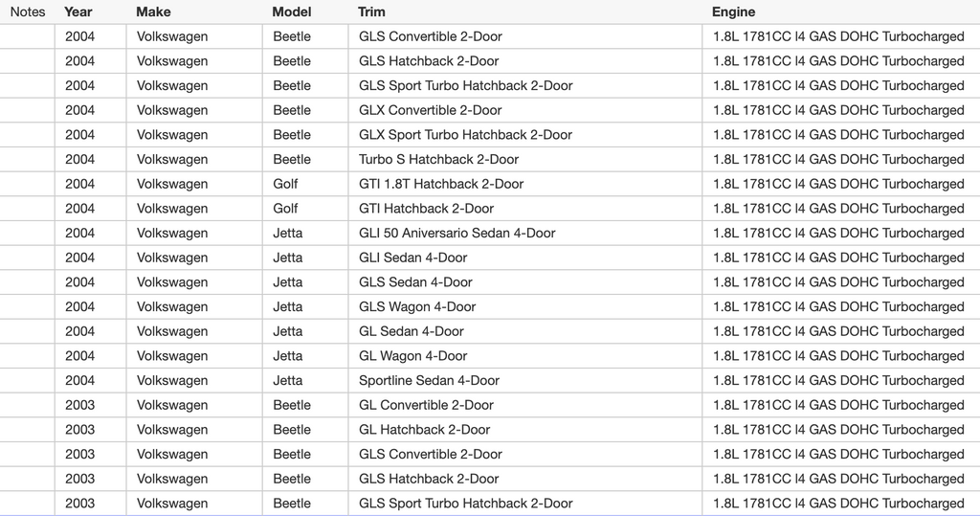
Task: Select the GLS Wagon 4-Door trim
Action: pos(417,306)
